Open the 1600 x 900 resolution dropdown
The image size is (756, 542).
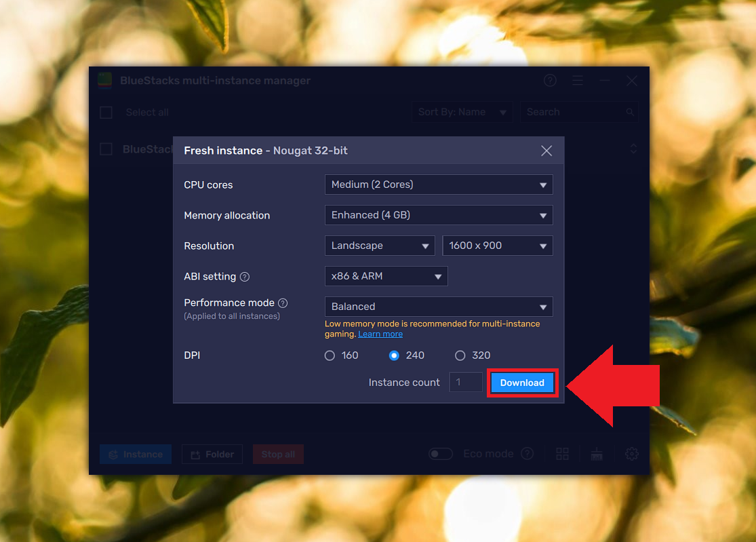(497, 245)
